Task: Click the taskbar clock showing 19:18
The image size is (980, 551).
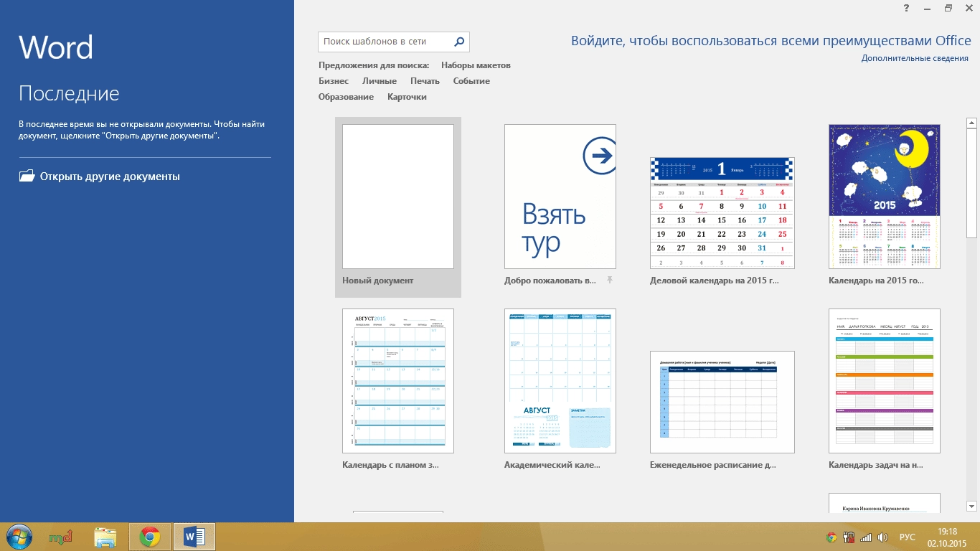Action: [x=948, y=537]
